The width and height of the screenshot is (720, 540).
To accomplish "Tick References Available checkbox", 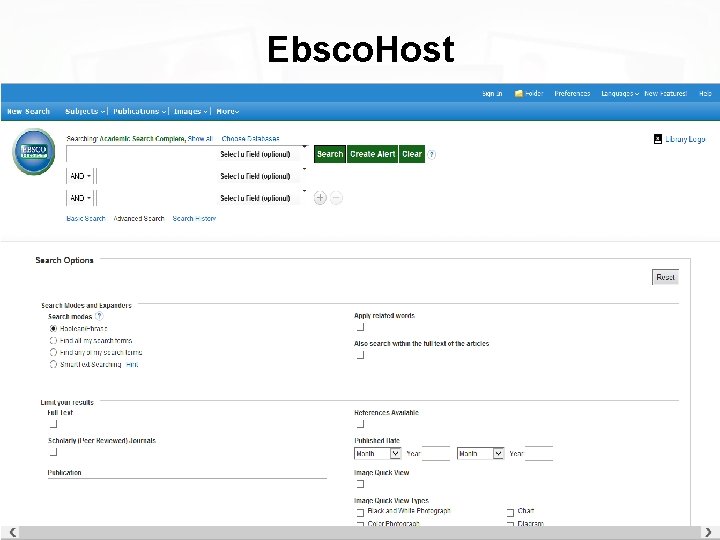I will point(360,424).
